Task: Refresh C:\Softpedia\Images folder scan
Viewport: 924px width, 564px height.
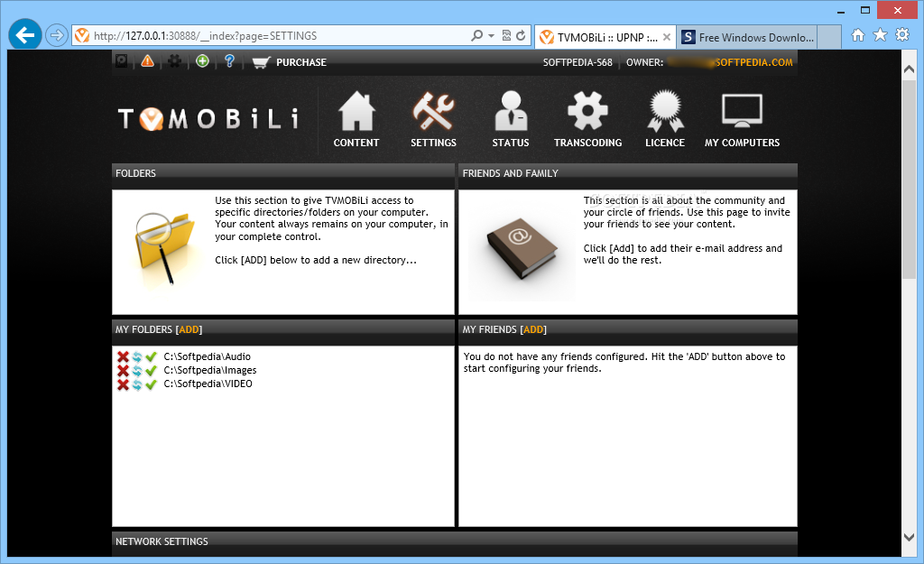Action: coord(137,370)
